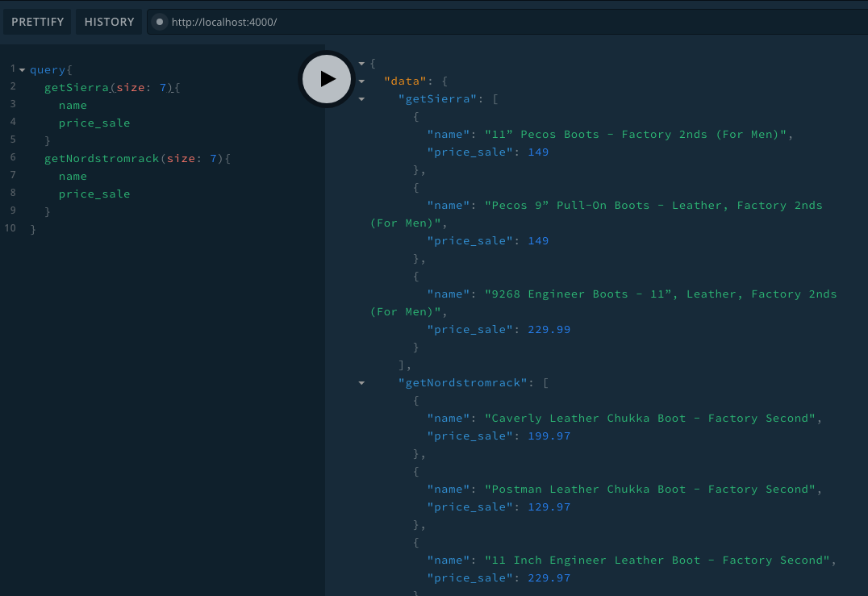Select the "Pecos 9” Pull-On Boots" name value

coord(597,215)
